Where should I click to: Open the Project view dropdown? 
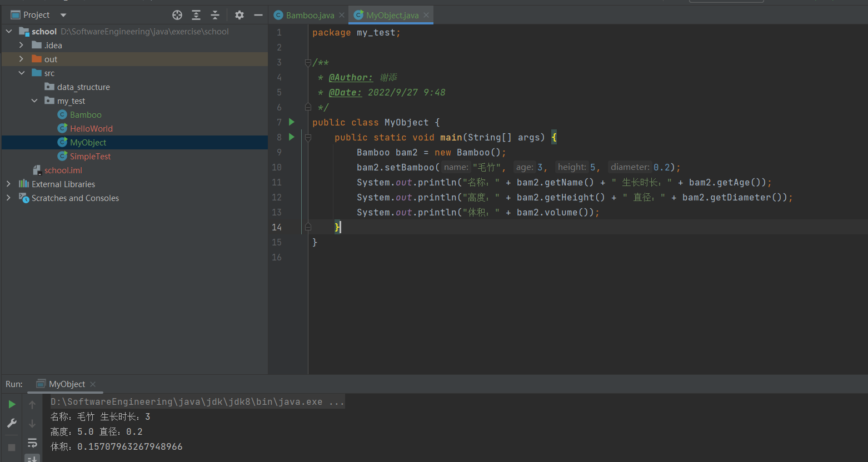tap(63, 15)
